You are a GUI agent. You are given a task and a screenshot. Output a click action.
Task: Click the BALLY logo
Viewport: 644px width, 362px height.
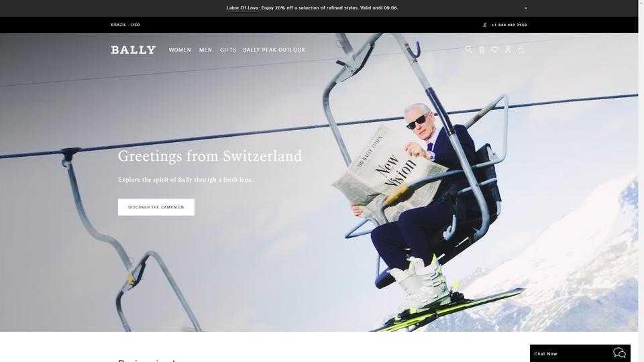click(x=133, y=50)
